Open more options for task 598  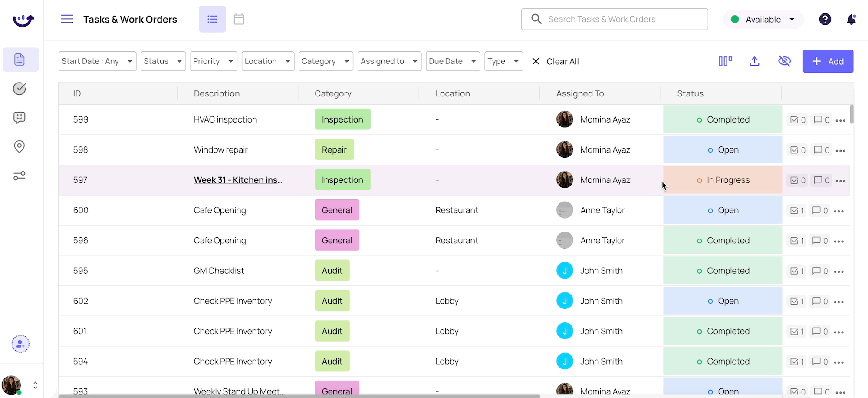coord(841,151)
